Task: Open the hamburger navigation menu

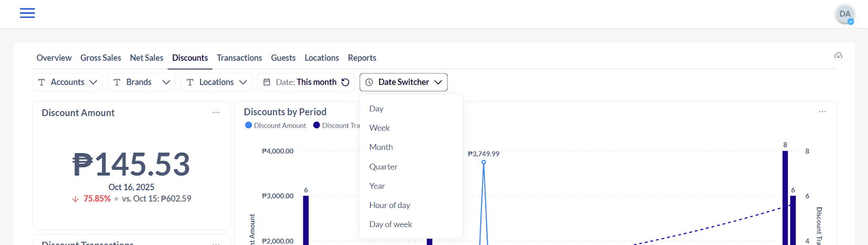Action: pos(27,13)
